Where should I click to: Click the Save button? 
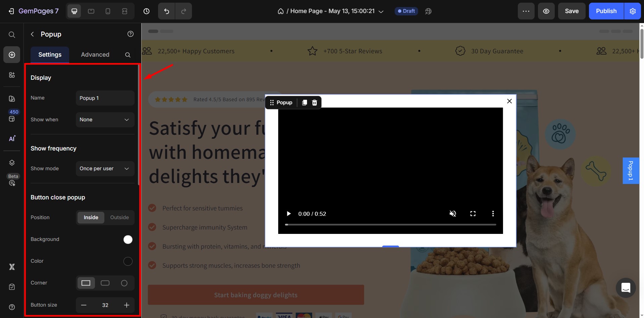pos(572,11)
